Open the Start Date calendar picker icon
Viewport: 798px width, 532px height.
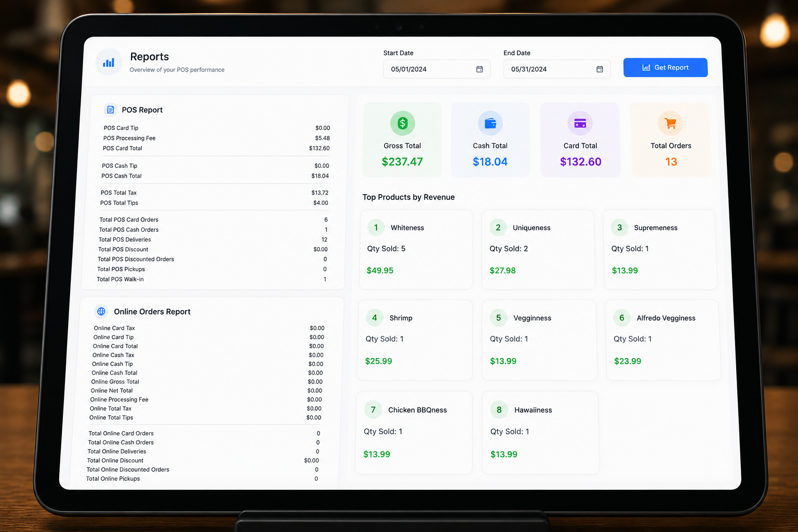[x=480, y=69]
